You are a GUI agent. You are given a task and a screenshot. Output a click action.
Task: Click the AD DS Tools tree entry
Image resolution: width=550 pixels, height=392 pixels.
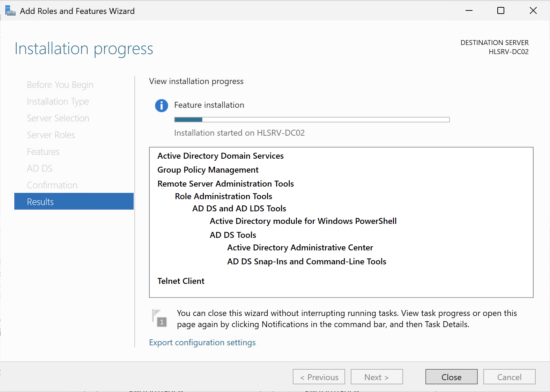point(233,235)
